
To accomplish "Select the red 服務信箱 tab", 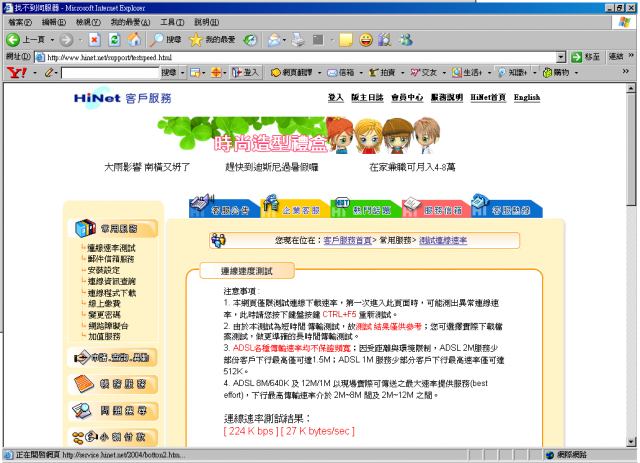I will pyautogui.click(x=437, y=207).
